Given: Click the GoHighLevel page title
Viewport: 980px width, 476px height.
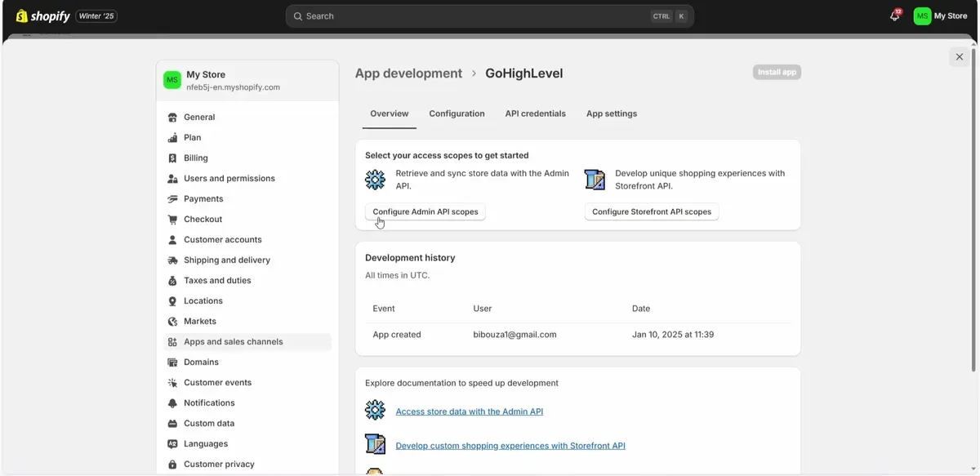Looking at the screenshot, I should coord(524,73).
